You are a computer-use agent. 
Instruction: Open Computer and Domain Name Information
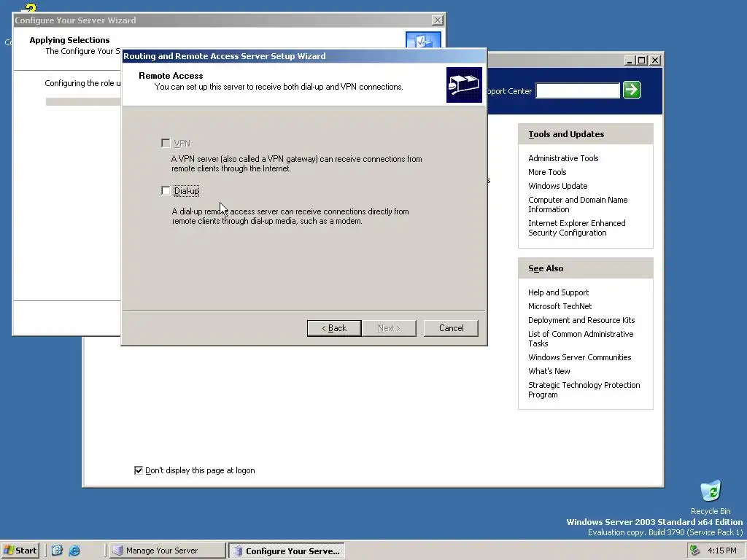(x=578, y=204)
